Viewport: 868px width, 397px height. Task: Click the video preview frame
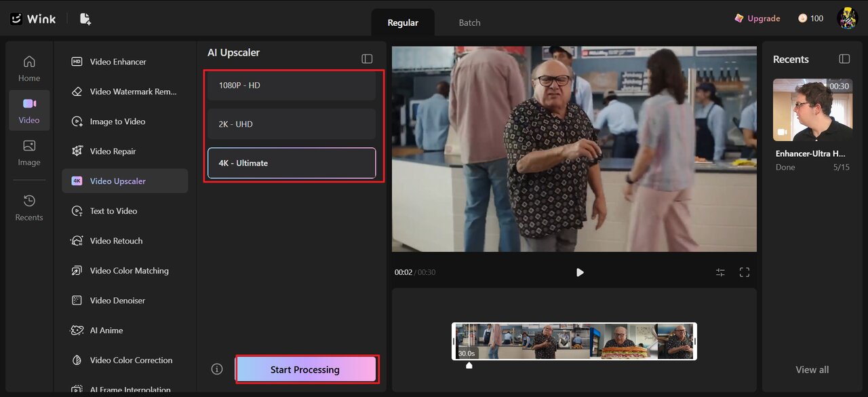(574, 149)
